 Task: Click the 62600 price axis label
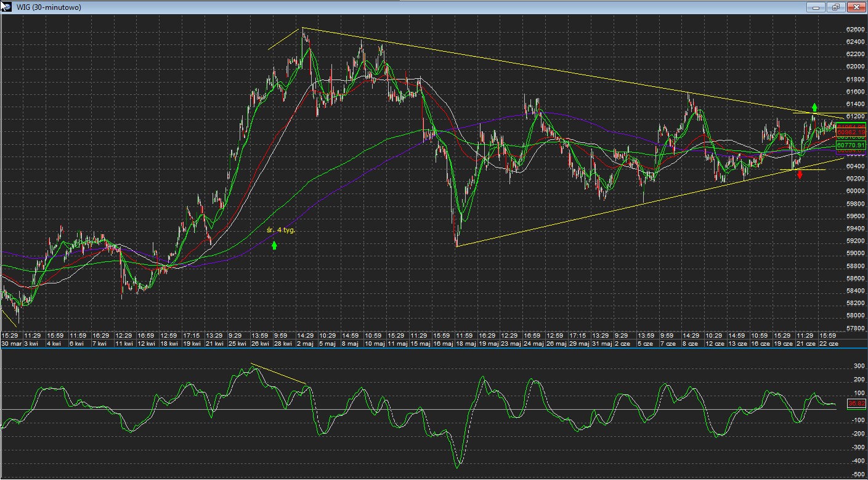click(x=855, y=29)
